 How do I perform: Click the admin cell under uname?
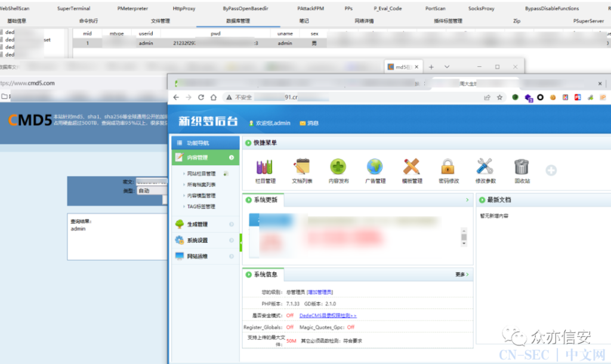(x=285, y=43)
